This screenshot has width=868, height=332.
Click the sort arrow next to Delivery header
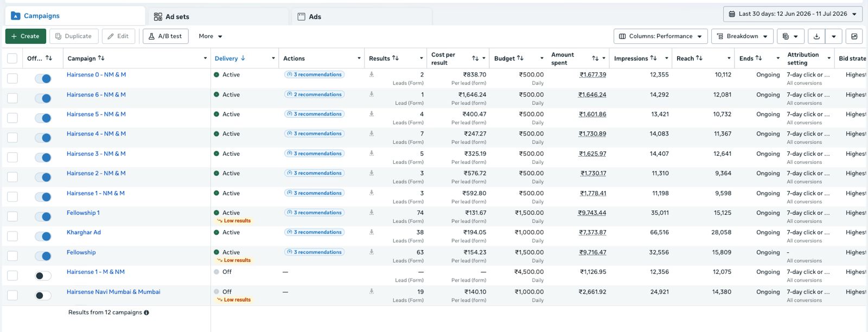pos(243,58)
